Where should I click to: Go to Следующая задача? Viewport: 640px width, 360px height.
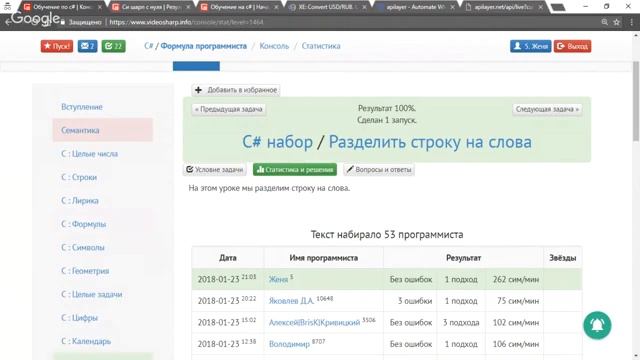pos(547,109)
